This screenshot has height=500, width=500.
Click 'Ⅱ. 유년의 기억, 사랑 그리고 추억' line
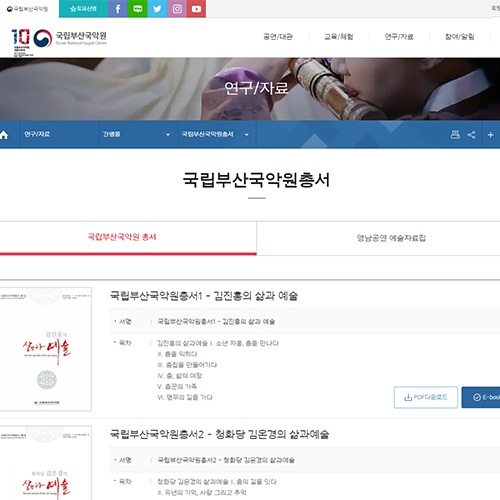pos(202,493)
